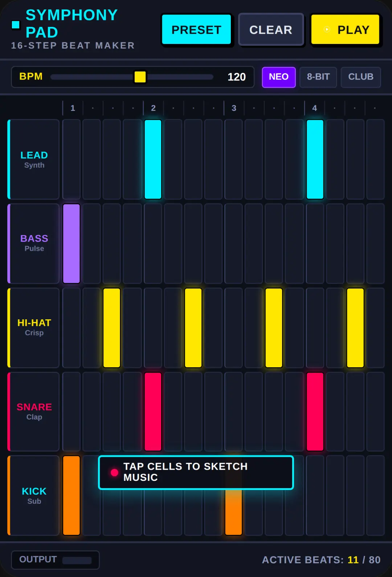
Task: Select the LEAD Synth track label
Action: [x=33, y=159]
